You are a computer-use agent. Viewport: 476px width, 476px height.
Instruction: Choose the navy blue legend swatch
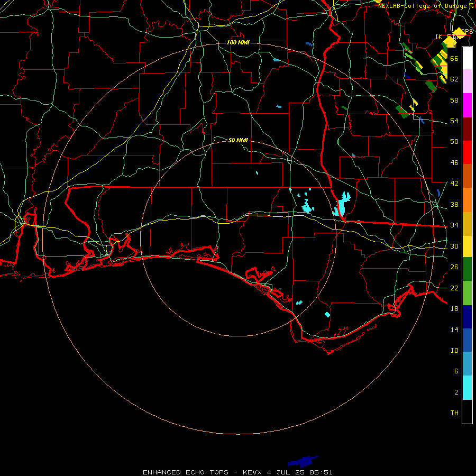(467, 317)
